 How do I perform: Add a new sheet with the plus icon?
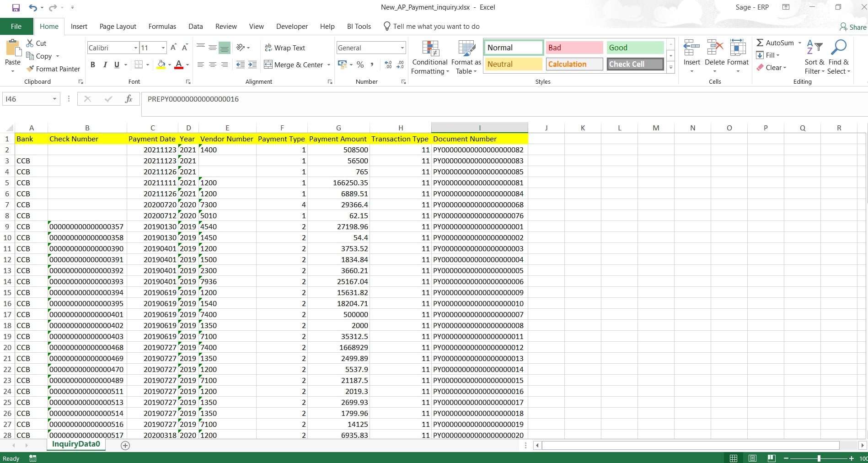coord(125,445)
